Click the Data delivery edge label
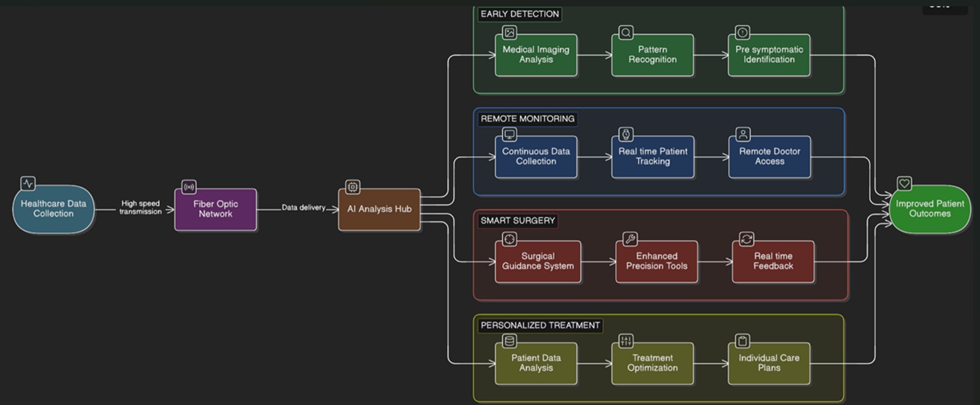Image resolution: width=980 pixels, height=405 pixels. click(303, 208)
